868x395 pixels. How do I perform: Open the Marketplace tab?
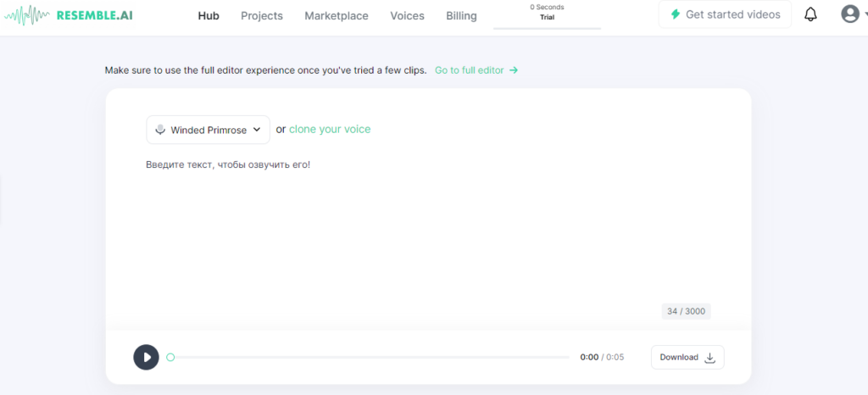[x=337, y=15]
